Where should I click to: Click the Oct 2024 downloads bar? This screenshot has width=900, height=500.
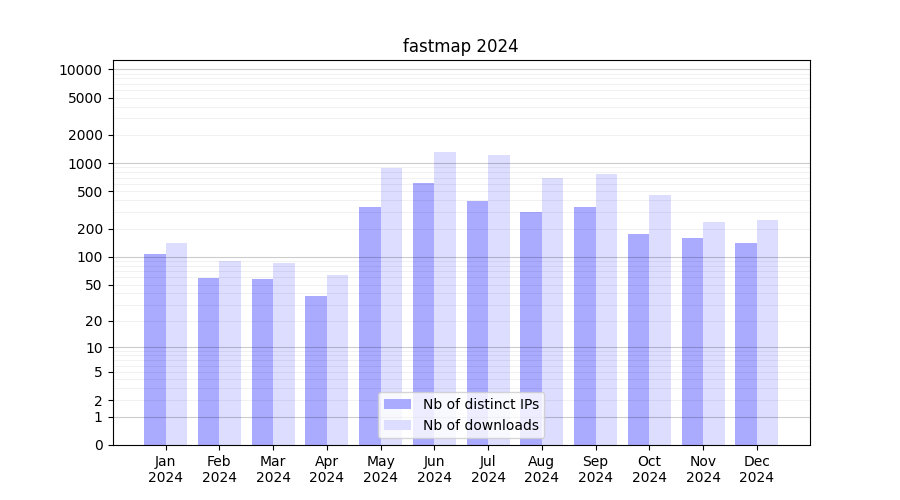point(660,320)
